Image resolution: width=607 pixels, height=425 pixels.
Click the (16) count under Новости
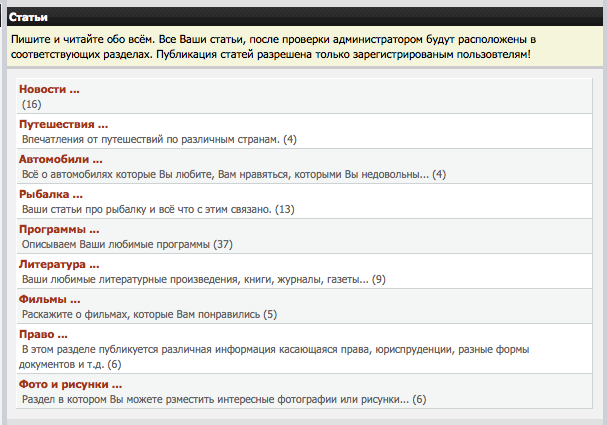coord(32,104)
